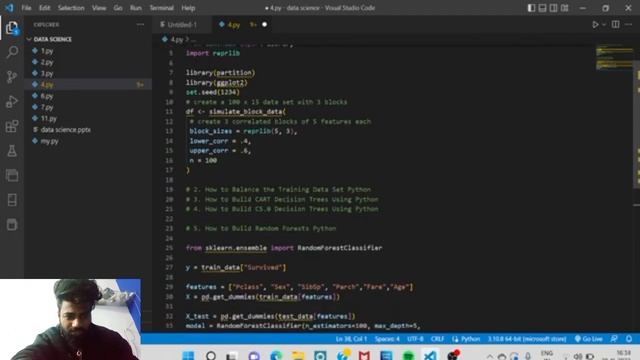Open the Testing flask icon
The image size is (640, 360).
point(12,151)
